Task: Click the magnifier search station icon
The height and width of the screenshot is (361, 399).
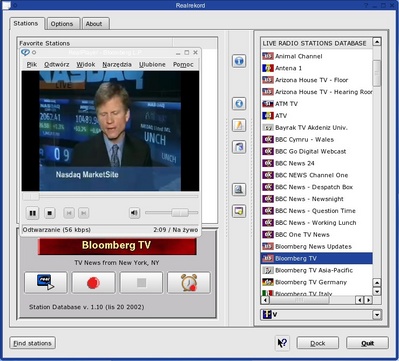Action: coord(239,189)
